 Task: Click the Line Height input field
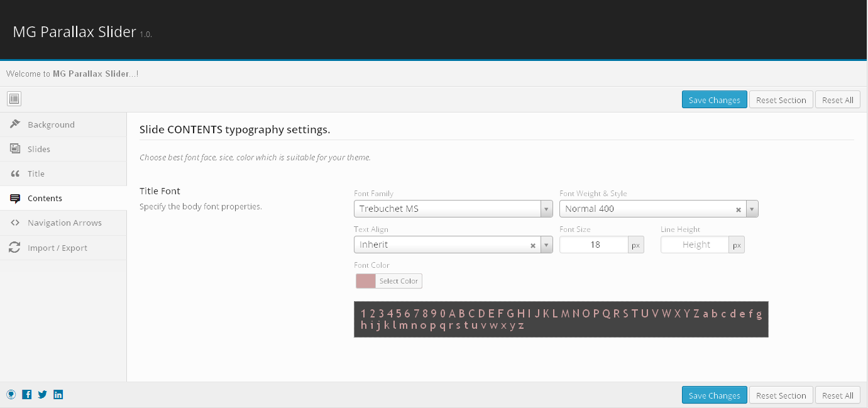click(x=695, y=245)
